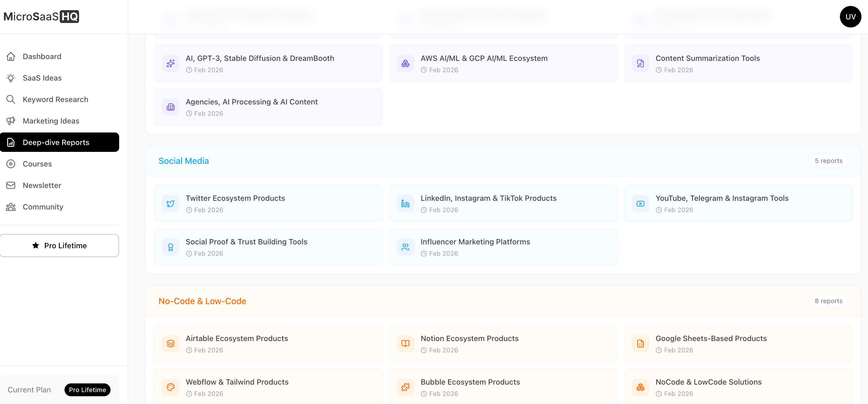Click the MicroSaaSHQ logo
The image size is (868, 404).
point(42,16)
